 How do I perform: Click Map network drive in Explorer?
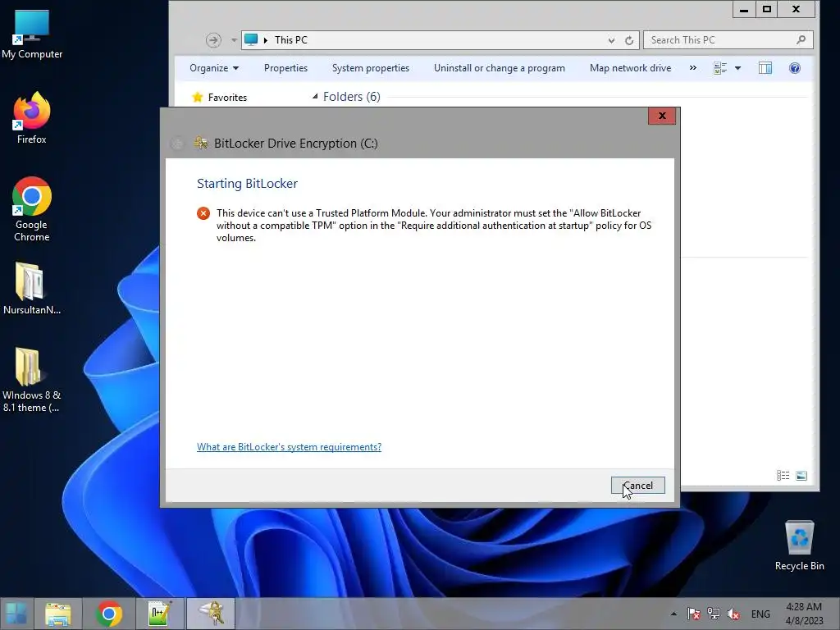(x=631, y=68)
